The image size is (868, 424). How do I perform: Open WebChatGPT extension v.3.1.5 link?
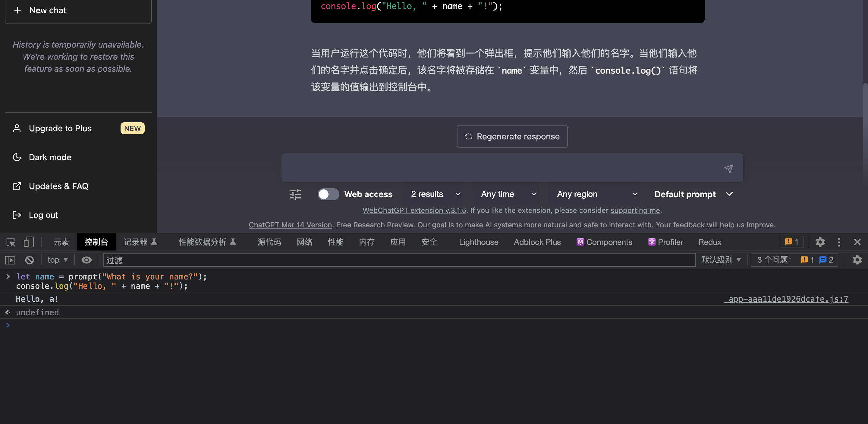pos(414,210)
